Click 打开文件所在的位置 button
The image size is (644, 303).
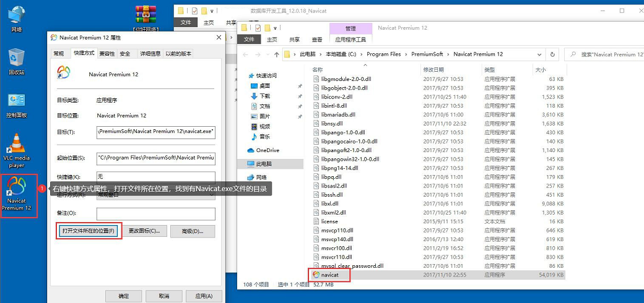click(88, 231)
